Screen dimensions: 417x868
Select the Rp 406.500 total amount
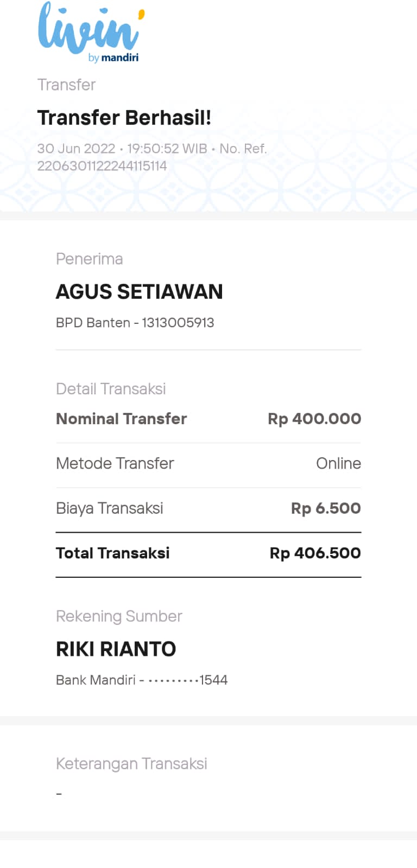(315, 553)
